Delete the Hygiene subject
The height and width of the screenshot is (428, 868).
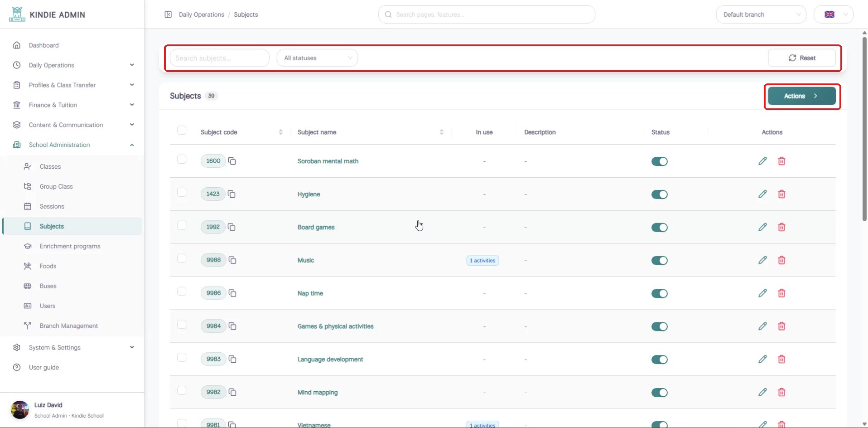781,194
